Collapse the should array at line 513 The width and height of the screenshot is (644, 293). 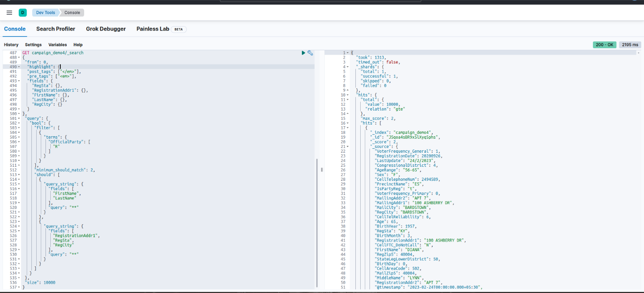(x=19, y=175)
